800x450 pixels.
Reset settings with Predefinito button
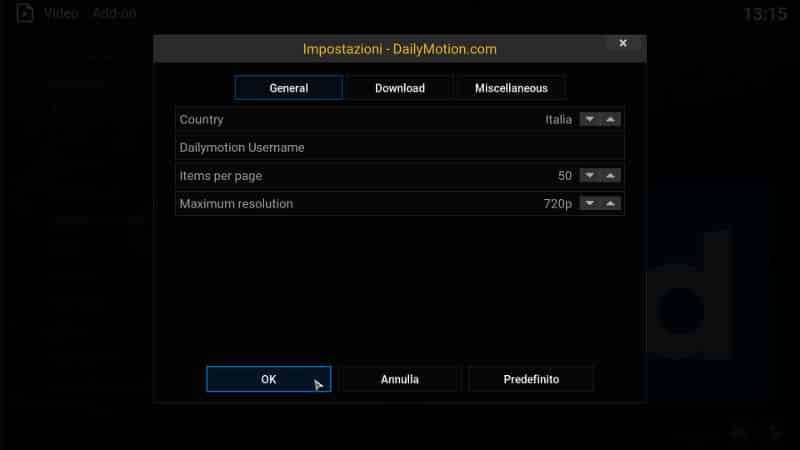pos(531,379)
